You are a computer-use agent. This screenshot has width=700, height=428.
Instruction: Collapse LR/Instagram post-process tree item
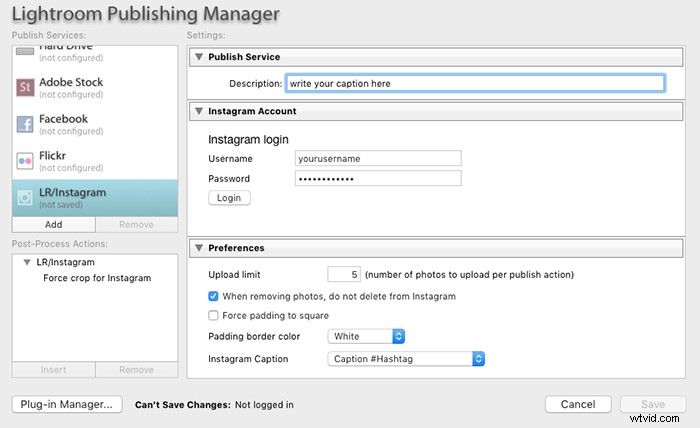pyautogui.click(x=27, y=262)
